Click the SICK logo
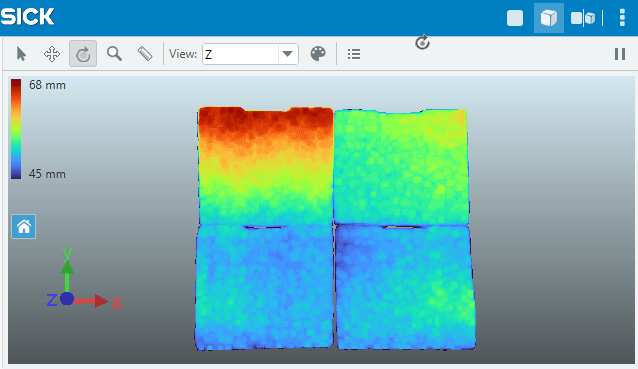 (x=27, y=17)
